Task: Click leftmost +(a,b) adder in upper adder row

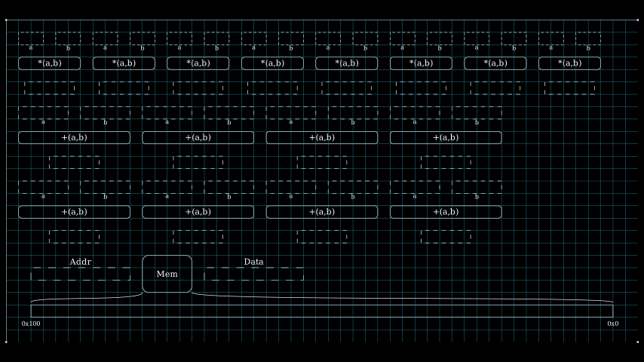Action: click(74, 137)
